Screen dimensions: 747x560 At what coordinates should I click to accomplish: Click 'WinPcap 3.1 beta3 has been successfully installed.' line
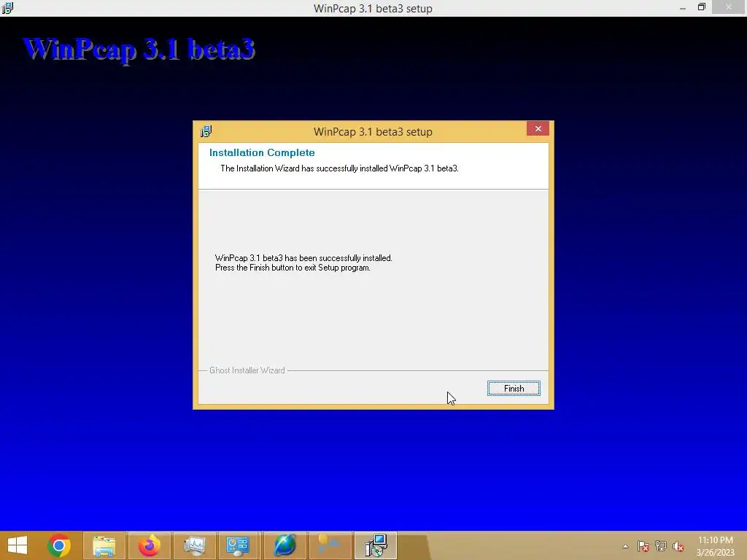303,258
